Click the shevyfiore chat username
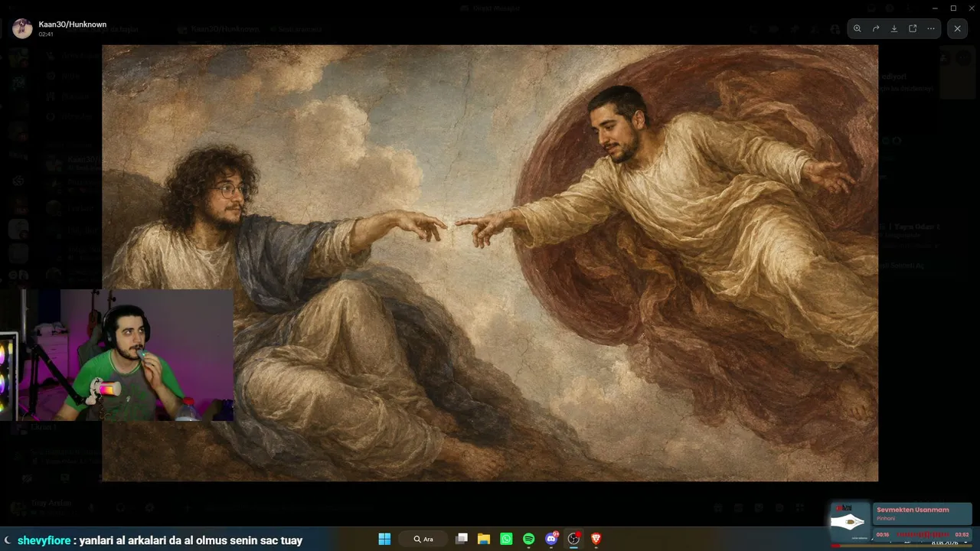This screenshot has width=980, height=551. tap(44, 540)
